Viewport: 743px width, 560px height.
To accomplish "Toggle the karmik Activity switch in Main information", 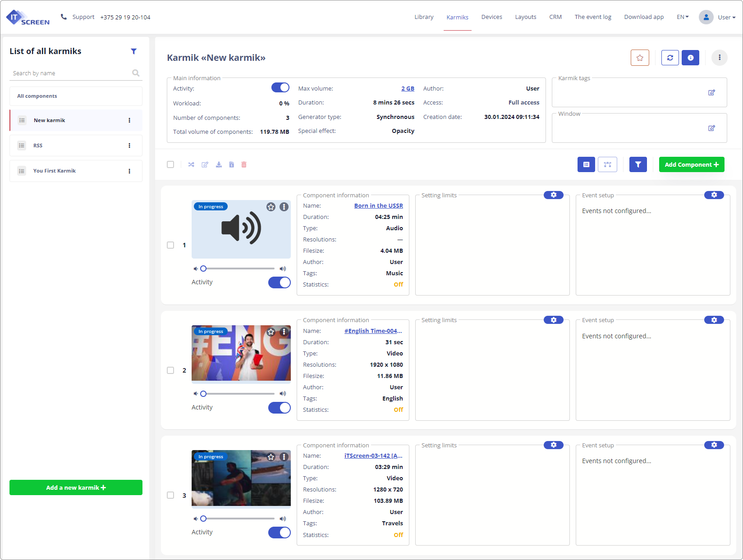I will [x=280, y=87].
